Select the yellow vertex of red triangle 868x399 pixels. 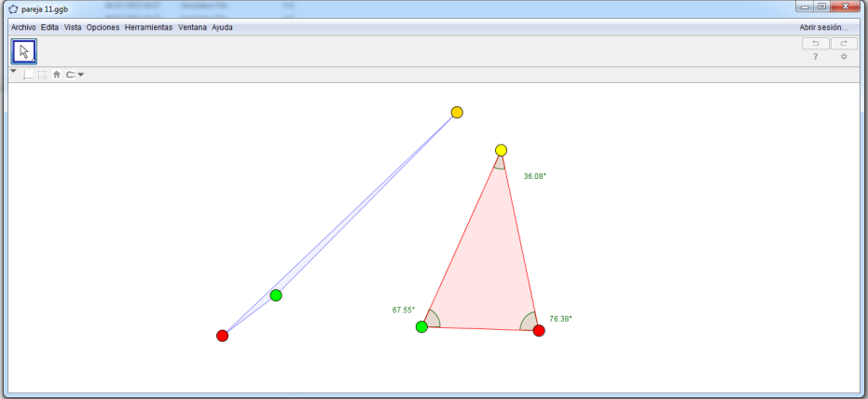pos(501,150)
